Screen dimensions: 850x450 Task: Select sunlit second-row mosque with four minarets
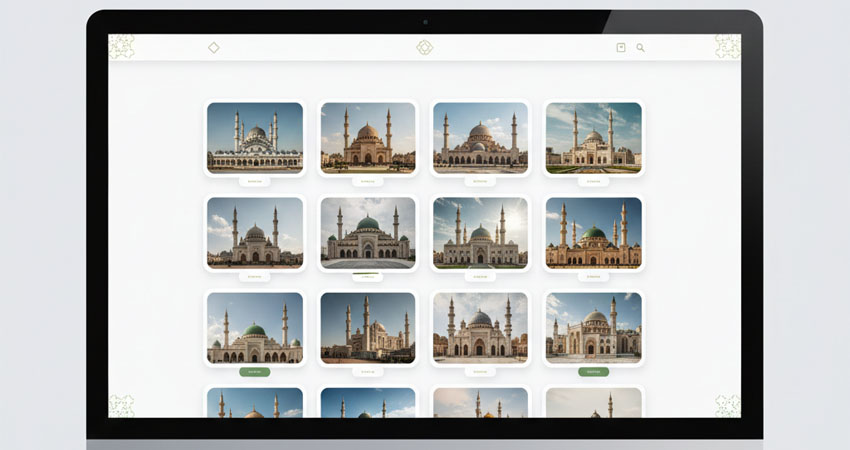tap(480, 233)
